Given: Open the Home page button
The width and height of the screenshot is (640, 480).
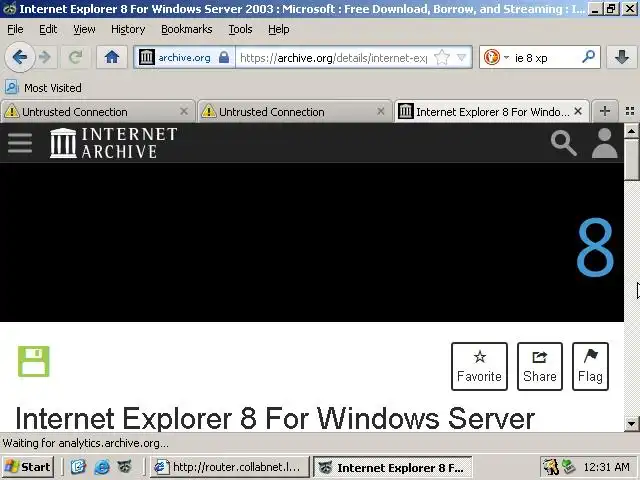Looking at the screenshot, I should coord(111,57).
